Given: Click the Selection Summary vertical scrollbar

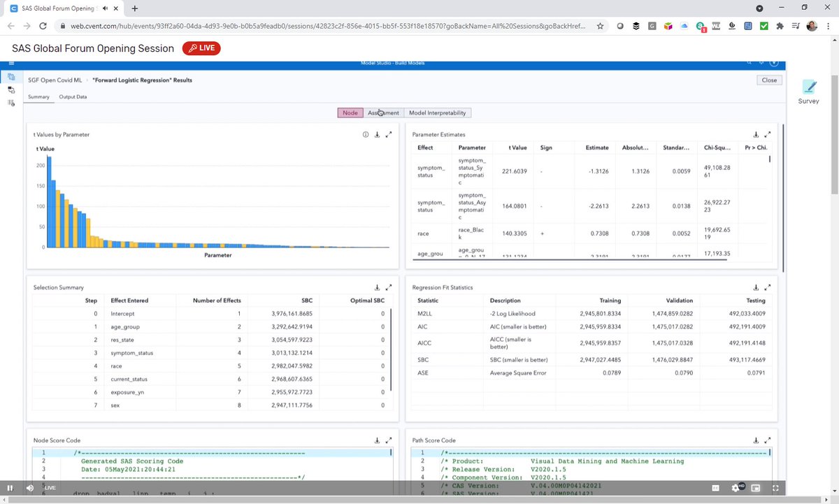Looking at the screenshot, I should [x=391, y=350].
